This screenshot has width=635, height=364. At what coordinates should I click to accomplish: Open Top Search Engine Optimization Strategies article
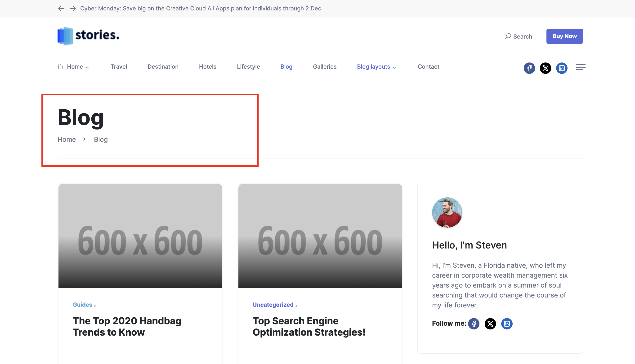coord(309,327)
